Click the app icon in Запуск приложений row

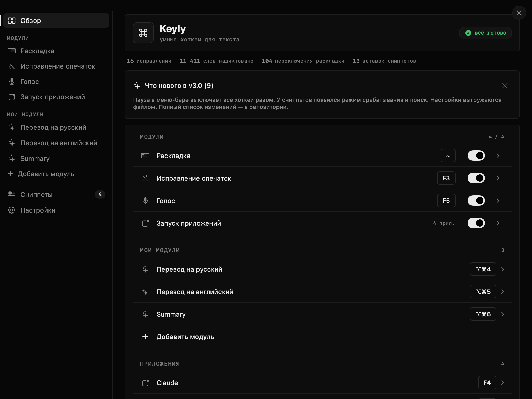point(145,223)
